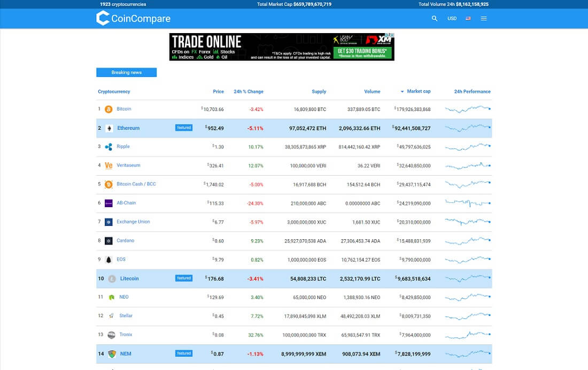This screenshot has width=588, height=370.
Task: Click the NEO coin icon
Action: point(111,297)
